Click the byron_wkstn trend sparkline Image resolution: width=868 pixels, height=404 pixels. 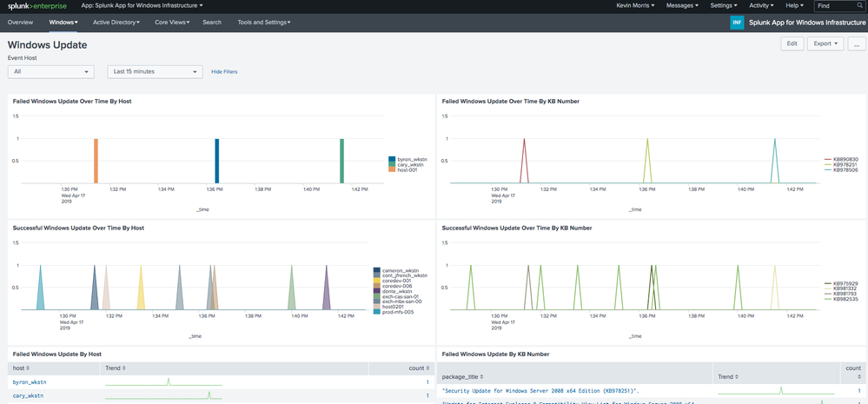(x=164, y=382)
